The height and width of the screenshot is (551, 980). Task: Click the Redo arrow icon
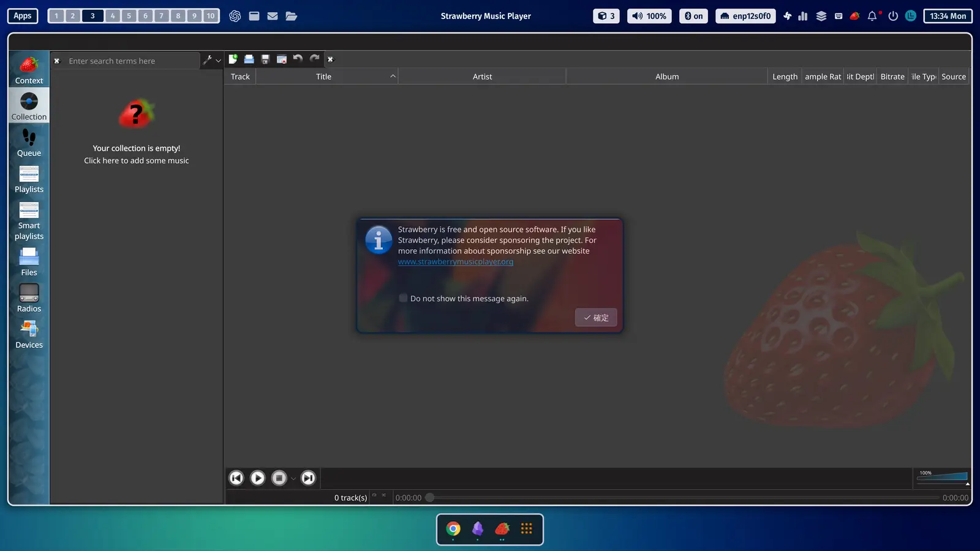click(x=314, y=59)
